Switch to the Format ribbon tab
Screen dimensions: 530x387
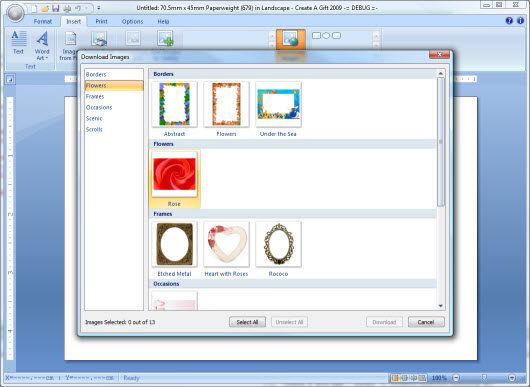[x=43, y=21]
